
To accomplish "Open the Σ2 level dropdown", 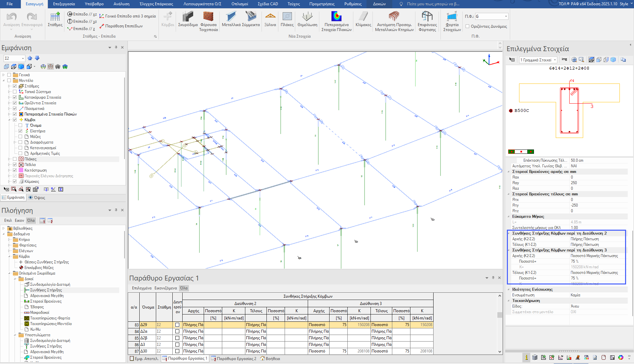I will (23, 58).
